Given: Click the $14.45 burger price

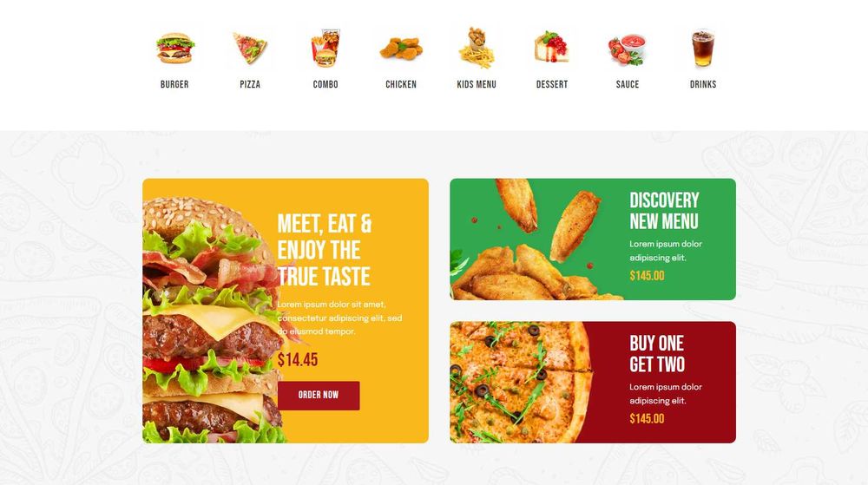Looking at the screenshot, I should 297,360.
